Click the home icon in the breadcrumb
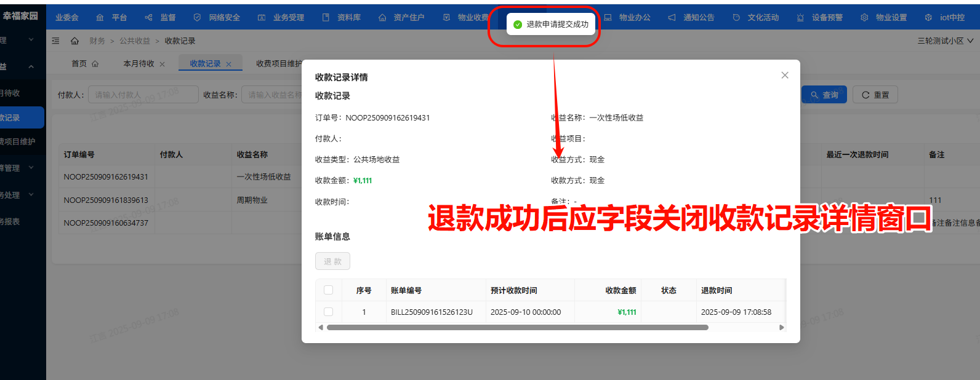The width and height of the screenshot is (980, 380). coord(74,41)
